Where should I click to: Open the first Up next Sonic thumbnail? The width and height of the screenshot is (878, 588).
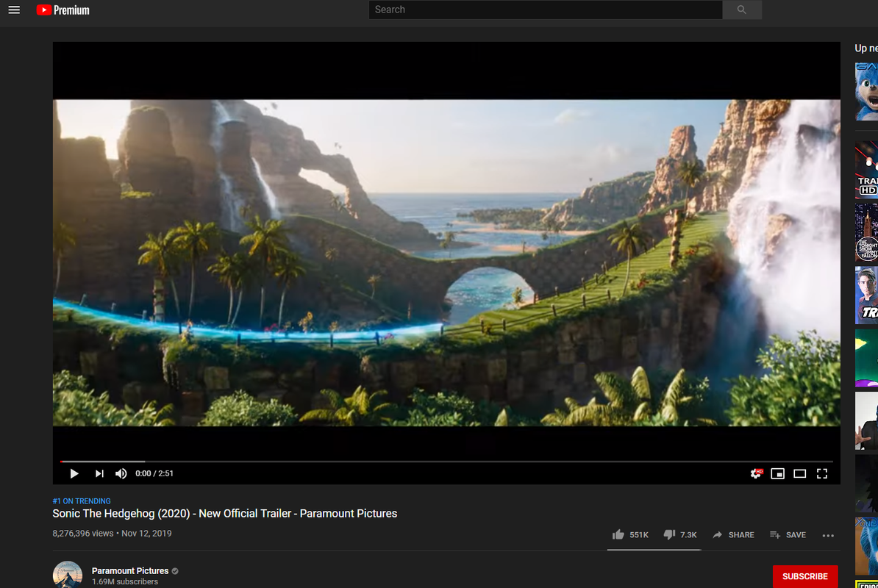867,92
